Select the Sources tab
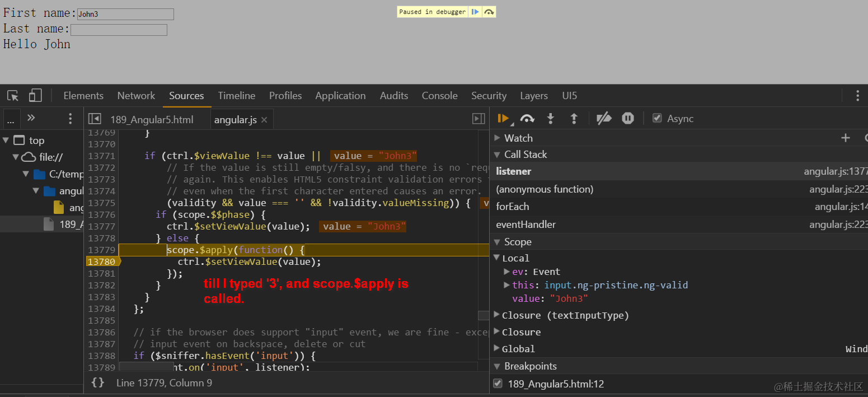Viewport: 868px width, 397px height. (x=186, y=96)
